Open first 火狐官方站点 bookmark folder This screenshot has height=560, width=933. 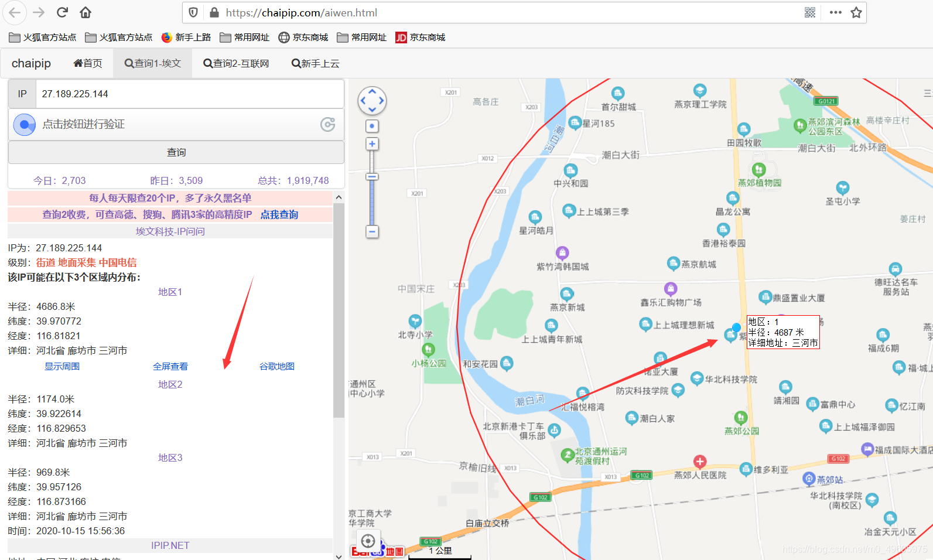[x=43, y=37]
